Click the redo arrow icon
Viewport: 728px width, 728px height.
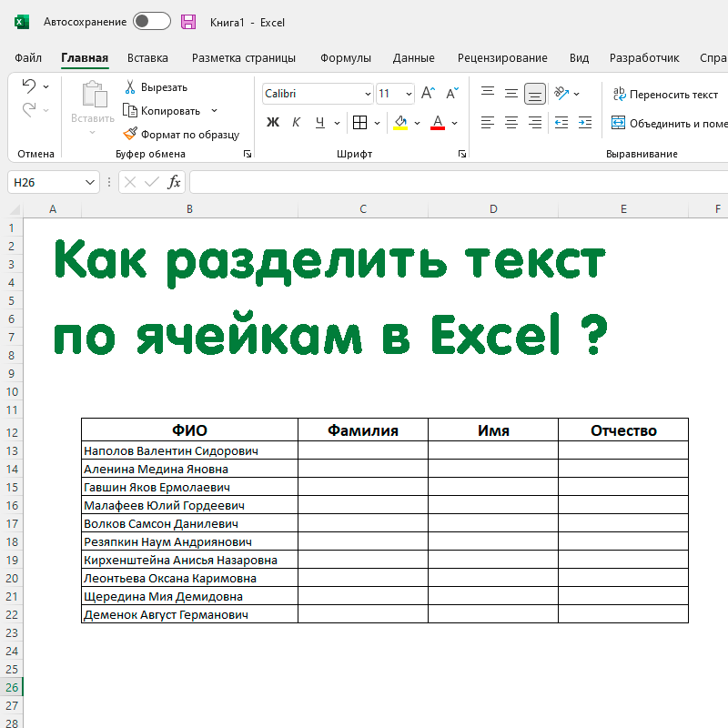29,110
